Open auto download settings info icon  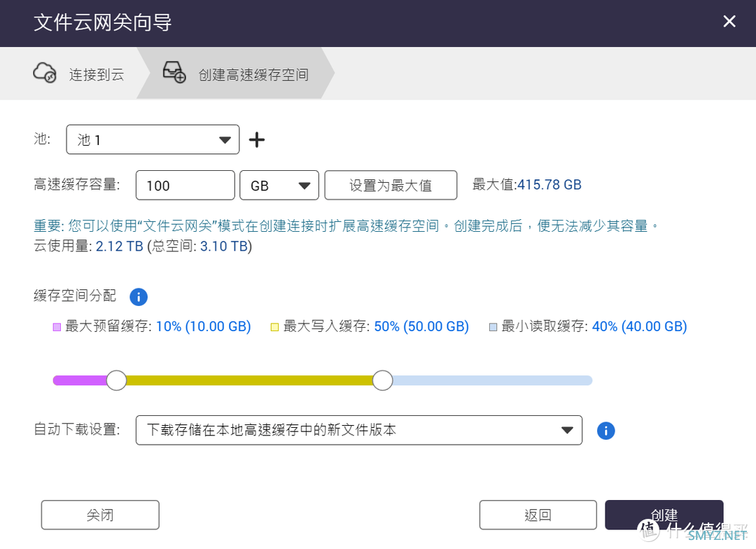click(605, 431)
